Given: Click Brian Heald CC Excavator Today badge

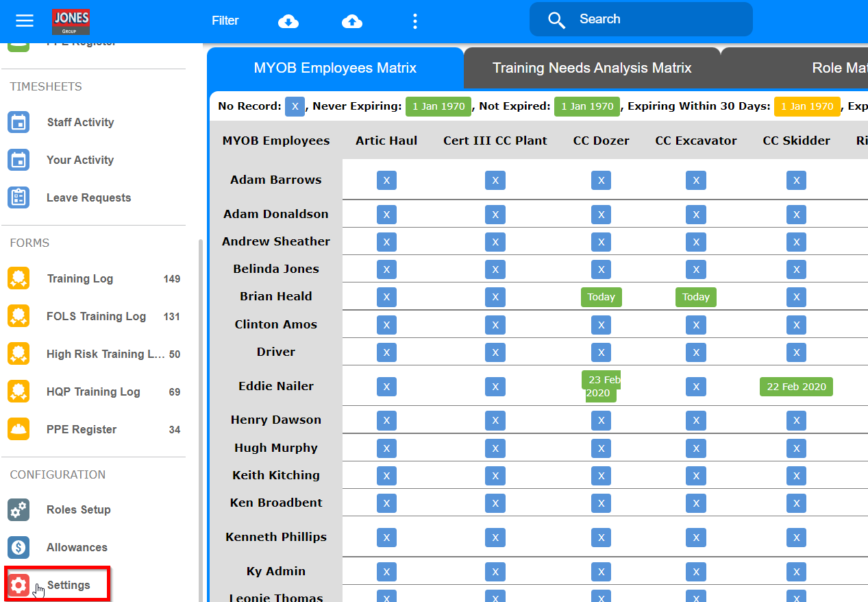Looking at the screenshot, I should 696,297.
